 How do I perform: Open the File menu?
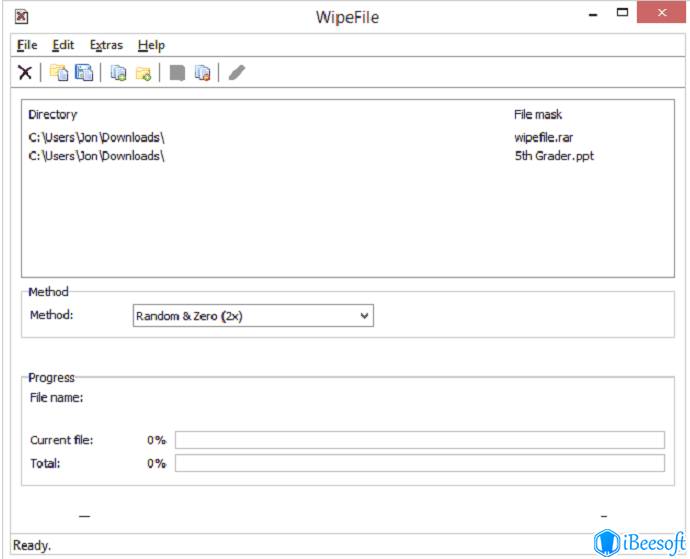click(27, 45)
